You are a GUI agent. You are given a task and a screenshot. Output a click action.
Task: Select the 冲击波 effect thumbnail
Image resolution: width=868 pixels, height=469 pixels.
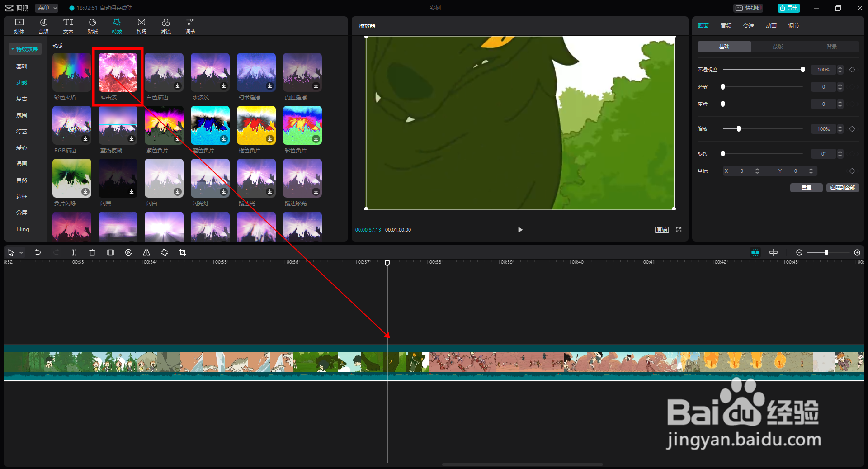118,72
